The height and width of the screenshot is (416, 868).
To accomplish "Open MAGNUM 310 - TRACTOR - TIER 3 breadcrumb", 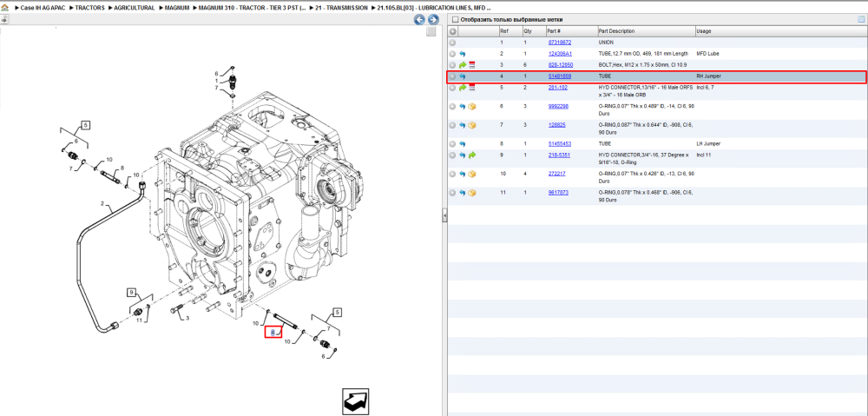I will tap(252, 9).
